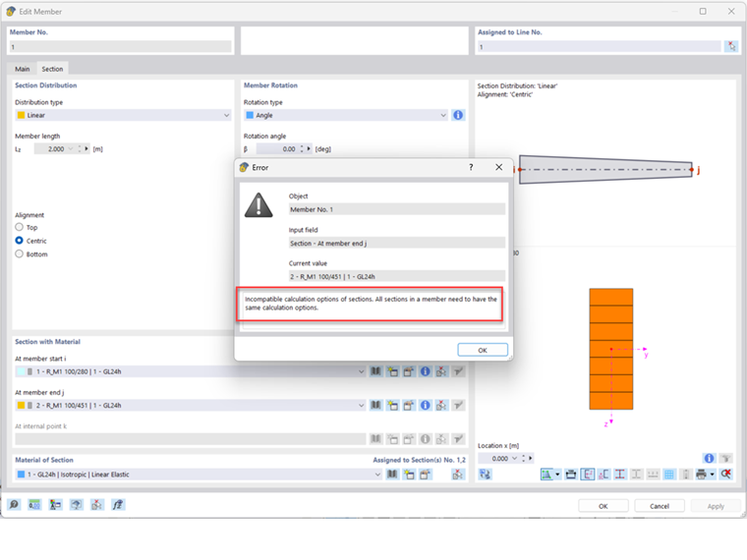Click the rotation type info icon
747x560 pixels.
(458, 115)
